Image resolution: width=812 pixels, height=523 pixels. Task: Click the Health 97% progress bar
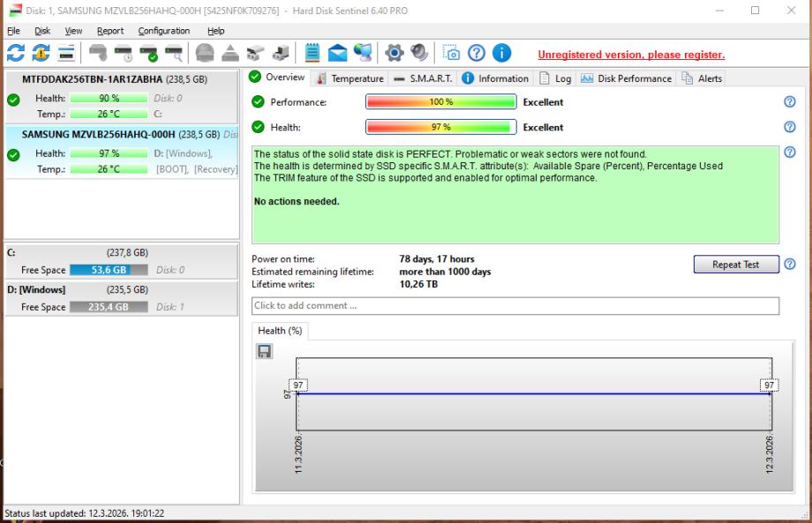tap(440, 127)
